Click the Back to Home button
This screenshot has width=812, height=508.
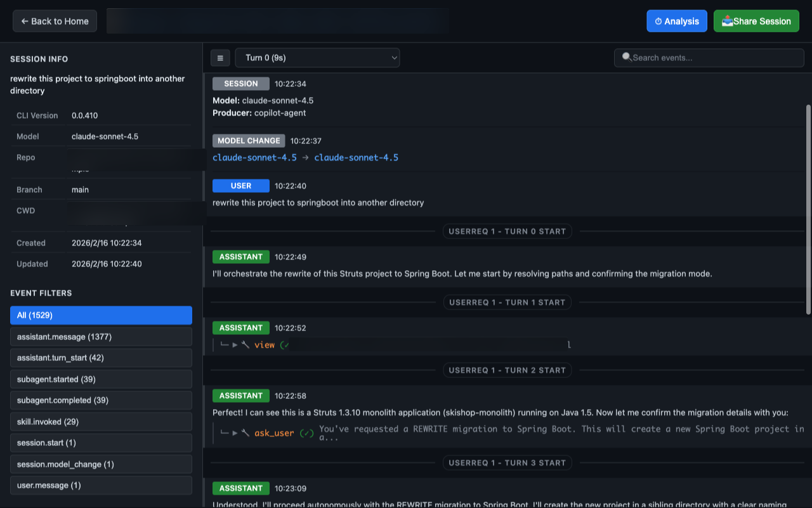55,21
